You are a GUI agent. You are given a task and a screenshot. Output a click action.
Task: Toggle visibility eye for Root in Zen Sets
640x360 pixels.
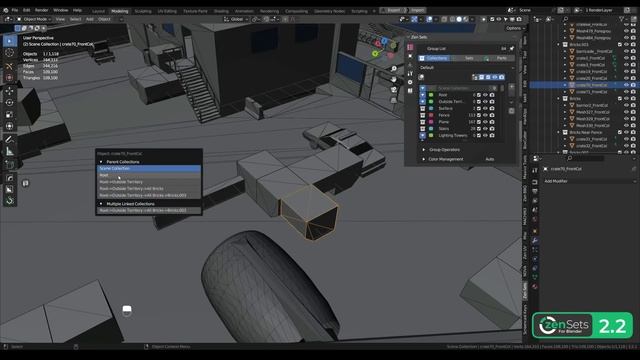tap(485, 95)
